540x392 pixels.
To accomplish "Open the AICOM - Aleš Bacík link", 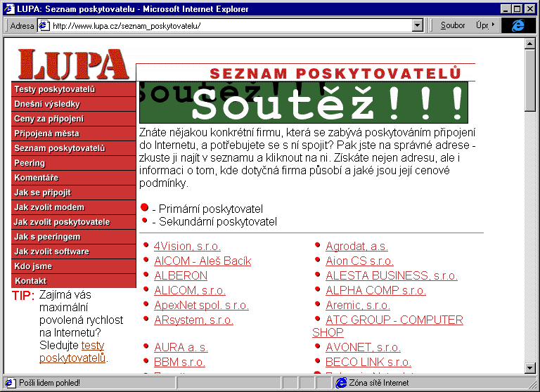I will click(202, 261).
